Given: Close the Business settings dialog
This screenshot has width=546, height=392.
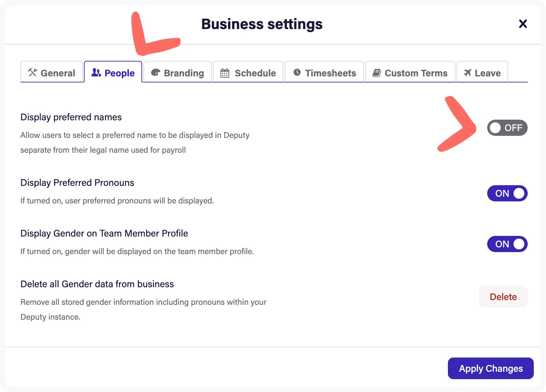Looking at the screenshot, I should pos(523,24).
